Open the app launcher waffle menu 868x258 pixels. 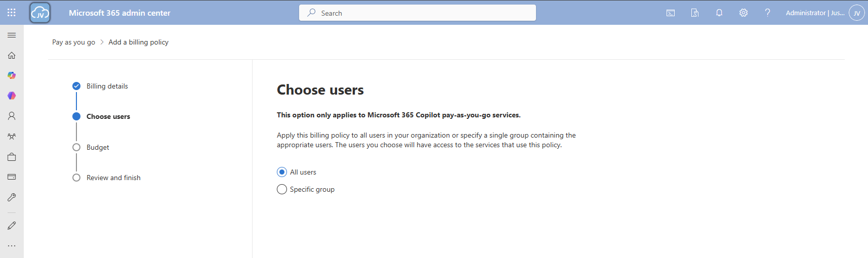[x=12, y=13]
